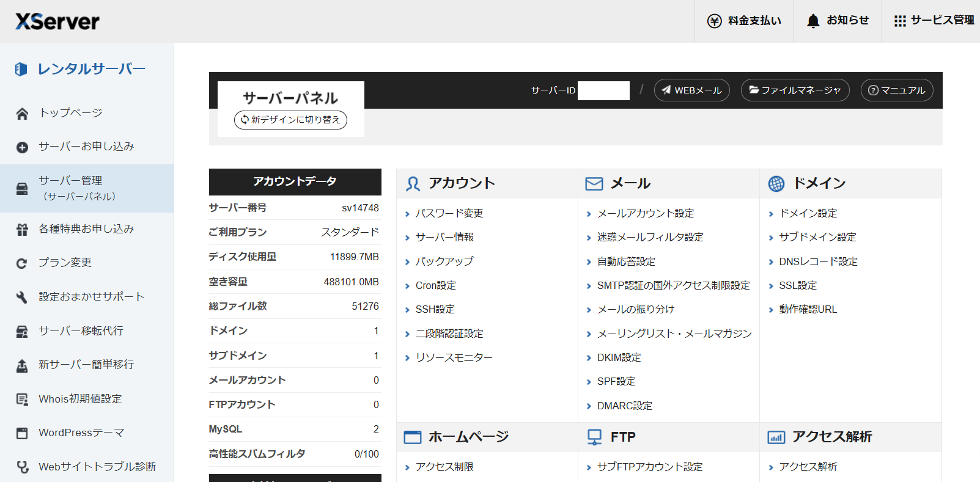Image resolution: width=980 pixels, height=482 pixels.
Task: Open SSL設定 link
Action: 798,285
